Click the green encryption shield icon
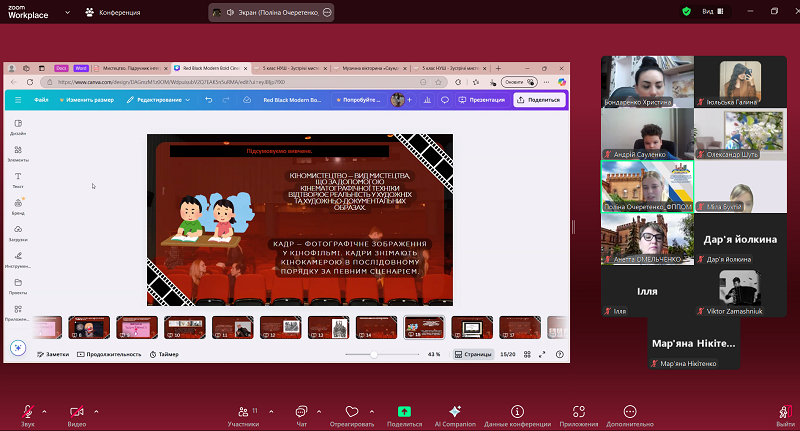This screenshot has height=431, width=800. coord(687,11)
